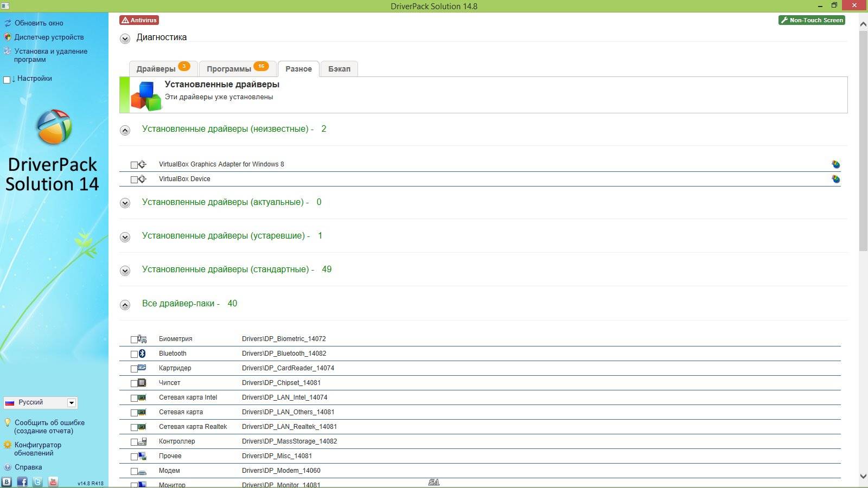Click the web icon for VirtualBox Device
The width and height of the screenshot is (868, 488).
pos(836,179)
